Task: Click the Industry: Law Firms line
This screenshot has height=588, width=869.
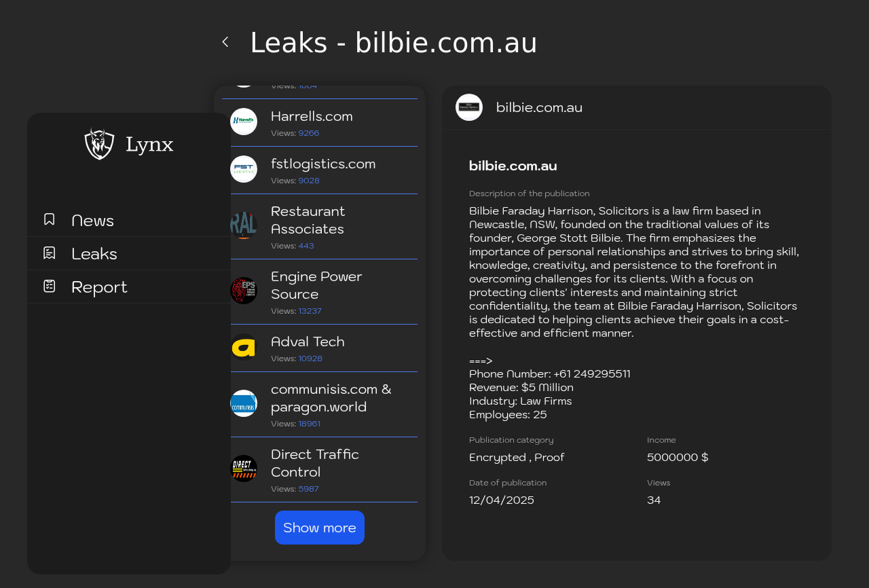Action: (521, 401)
